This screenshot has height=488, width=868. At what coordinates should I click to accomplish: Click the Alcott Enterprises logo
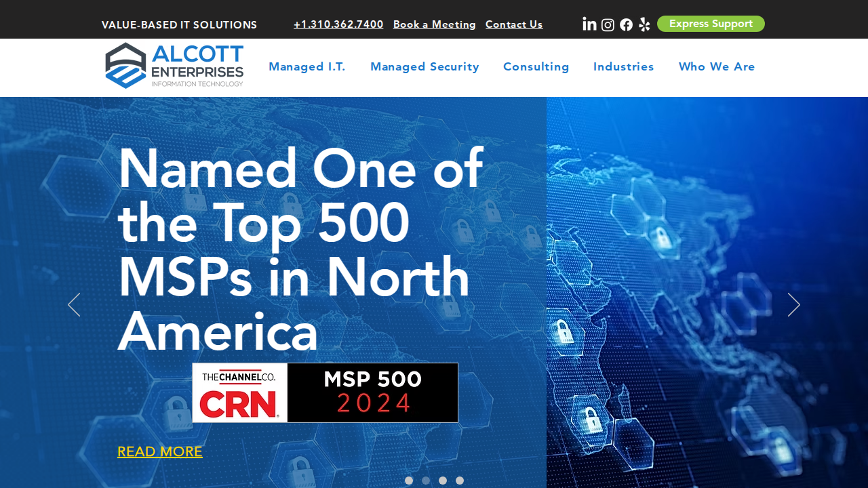coord(174,66)
